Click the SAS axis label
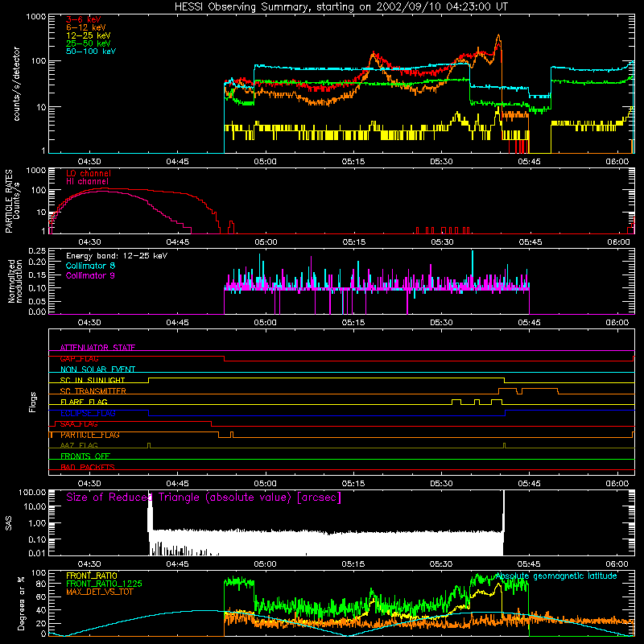 (x=9, y=523)
